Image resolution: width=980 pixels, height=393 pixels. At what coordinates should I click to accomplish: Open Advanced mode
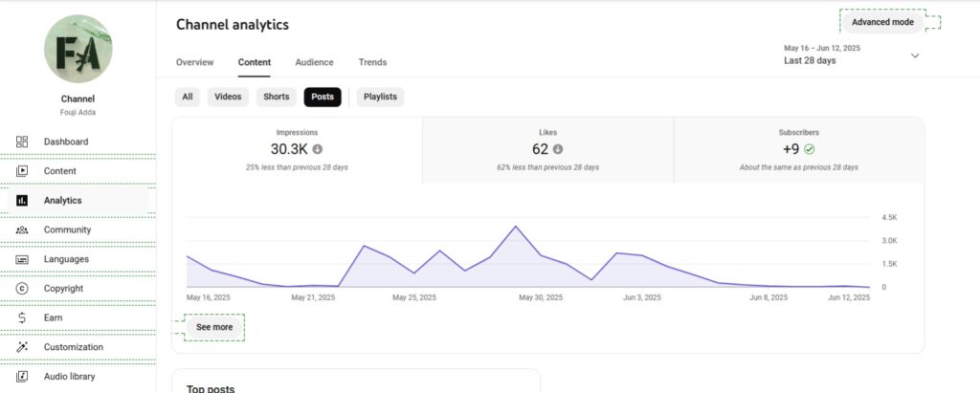coord(882,22)
